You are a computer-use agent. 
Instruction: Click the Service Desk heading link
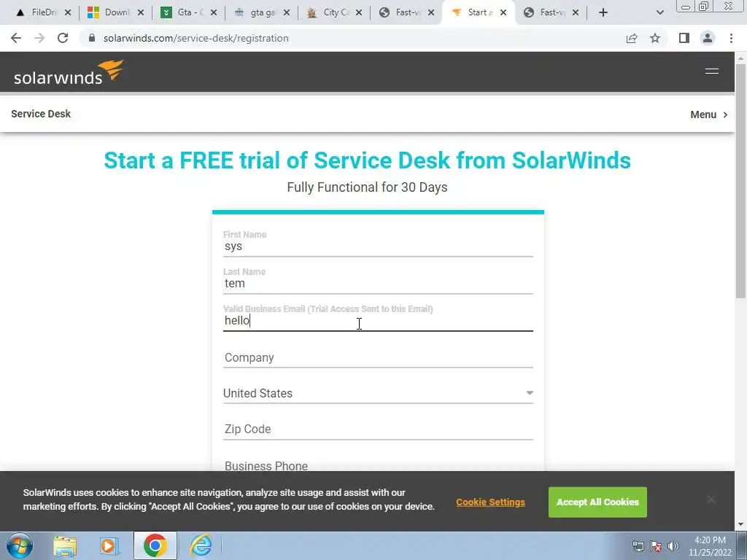click(41, 114)
